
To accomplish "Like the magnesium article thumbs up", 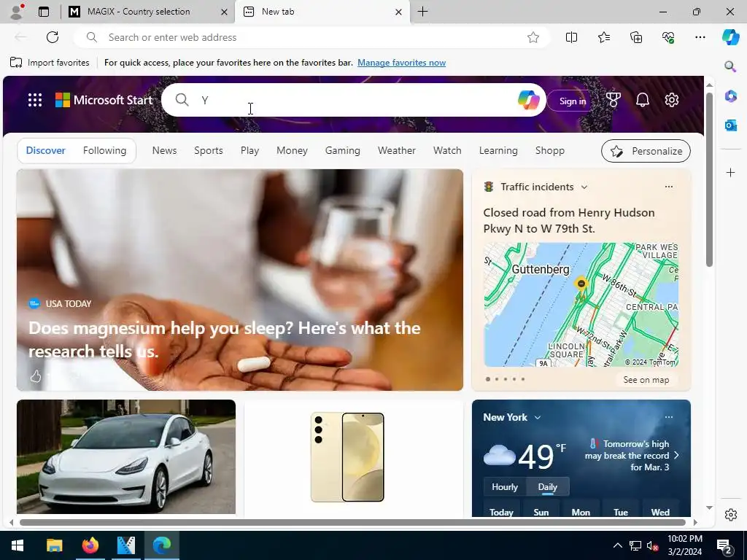I will point(36,377).
